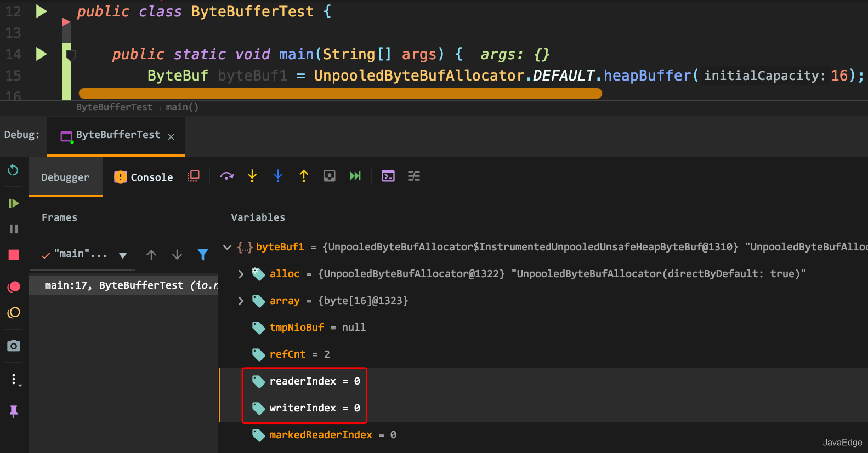Switch to Console tab
Viewport: 868px width, 453px height.
point(144,177)
